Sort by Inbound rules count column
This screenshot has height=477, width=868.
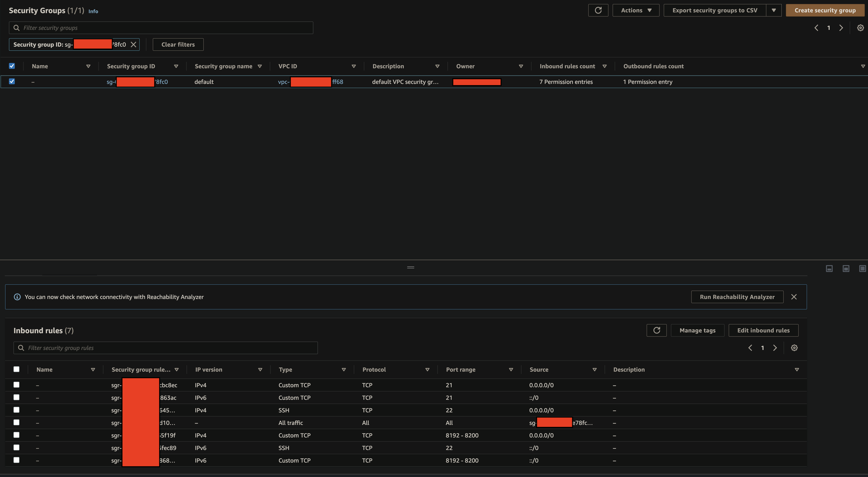tap(604, 66)
